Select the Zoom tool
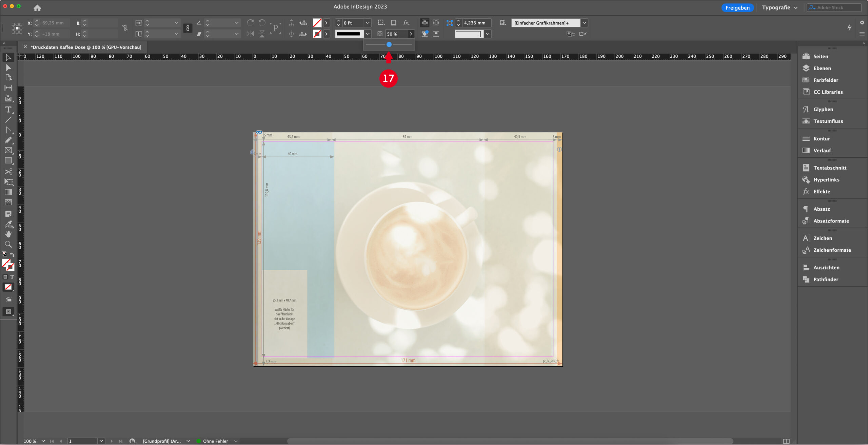868x445 pixels. (x=8, y=244)
